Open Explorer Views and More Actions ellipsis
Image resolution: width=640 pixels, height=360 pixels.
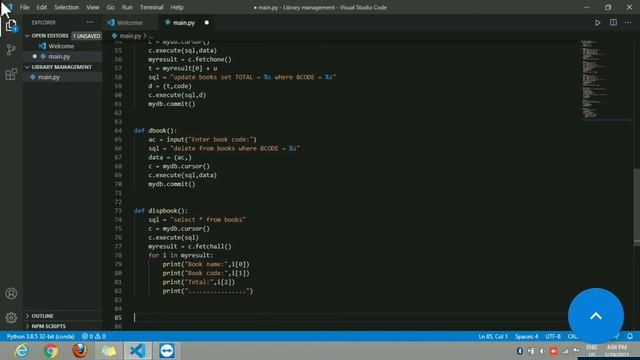pos(90,22)
